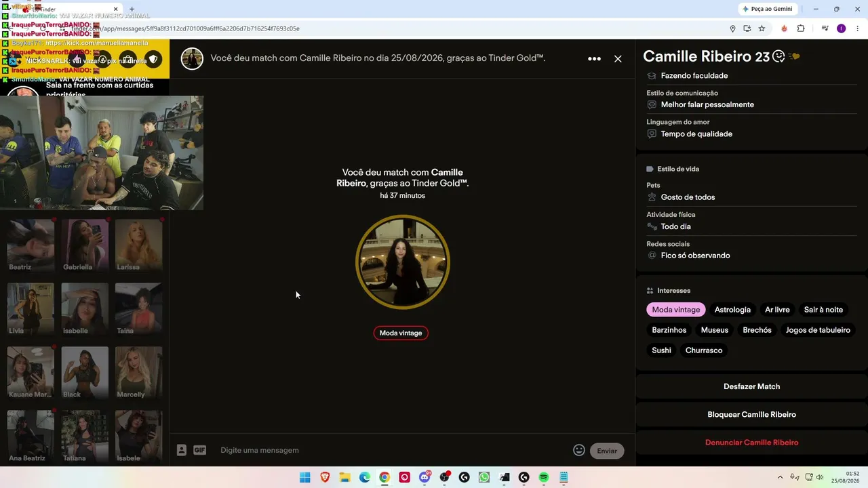
Task: Open File Explorer from the taskbar
Action: [x=344, y=477]
